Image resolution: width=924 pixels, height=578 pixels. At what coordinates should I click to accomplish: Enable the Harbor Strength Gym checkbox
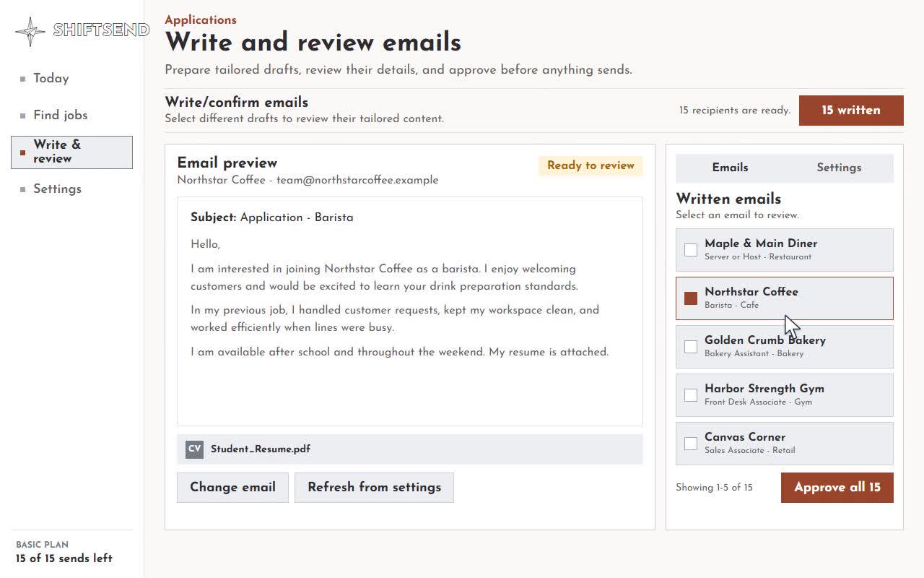[691, 395]
